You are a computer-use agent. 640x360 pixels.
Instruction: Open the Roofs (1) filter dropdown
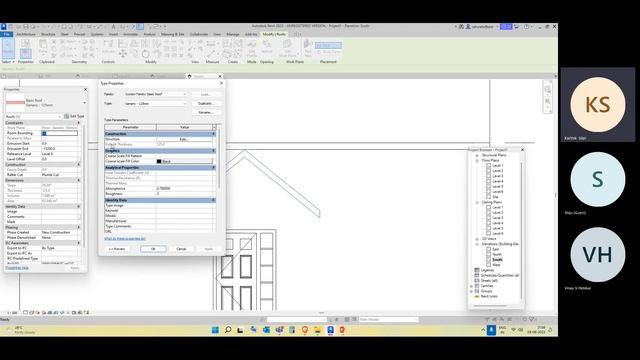click(33, 117)
